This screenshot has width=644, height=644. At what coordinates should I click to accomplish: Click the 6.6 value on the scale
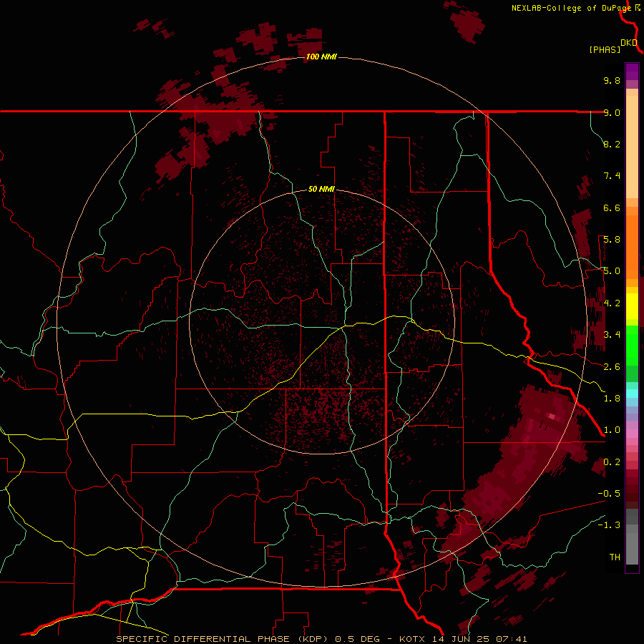coord(612,208)
